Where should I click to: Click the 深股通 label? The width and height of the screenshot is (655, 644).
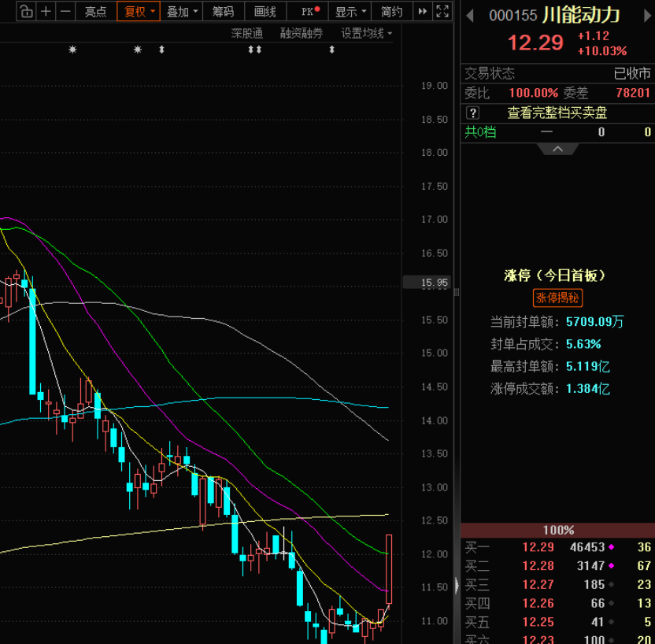[247, 33]
